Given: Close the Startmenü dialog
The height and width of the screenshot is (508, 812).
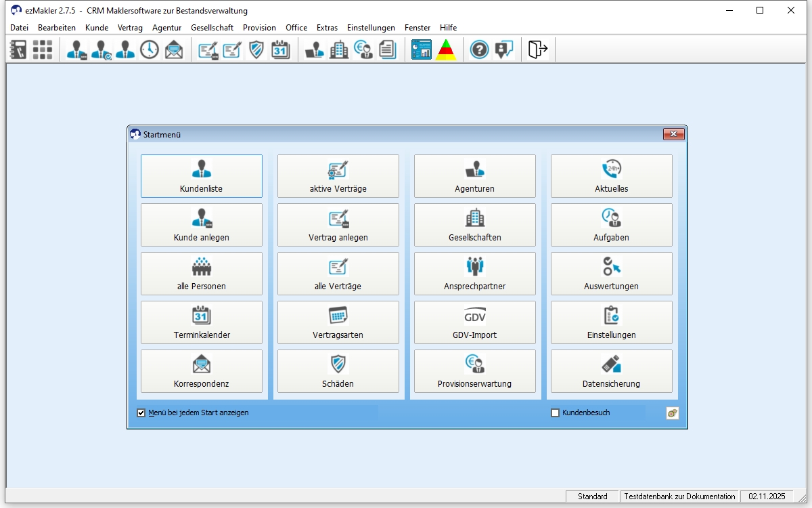Looking at the screenshot, I should tap(673, 135).
